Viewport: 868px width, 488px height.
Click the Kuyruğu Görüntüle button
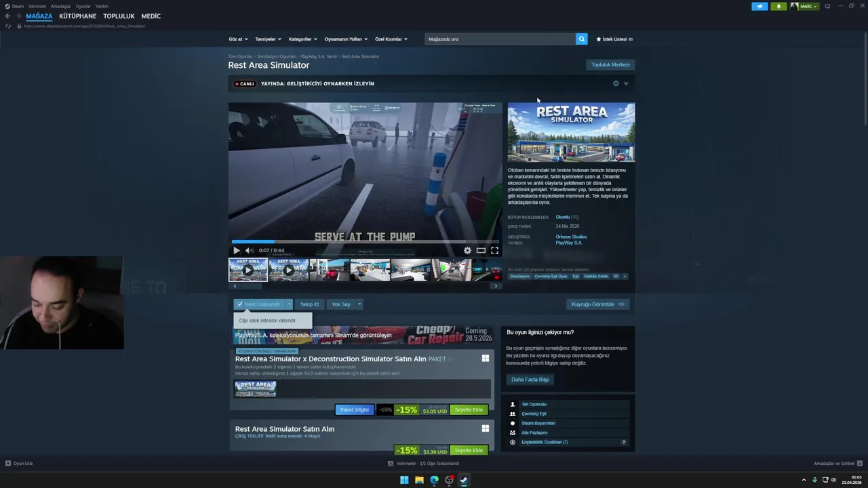click(597, 304)
